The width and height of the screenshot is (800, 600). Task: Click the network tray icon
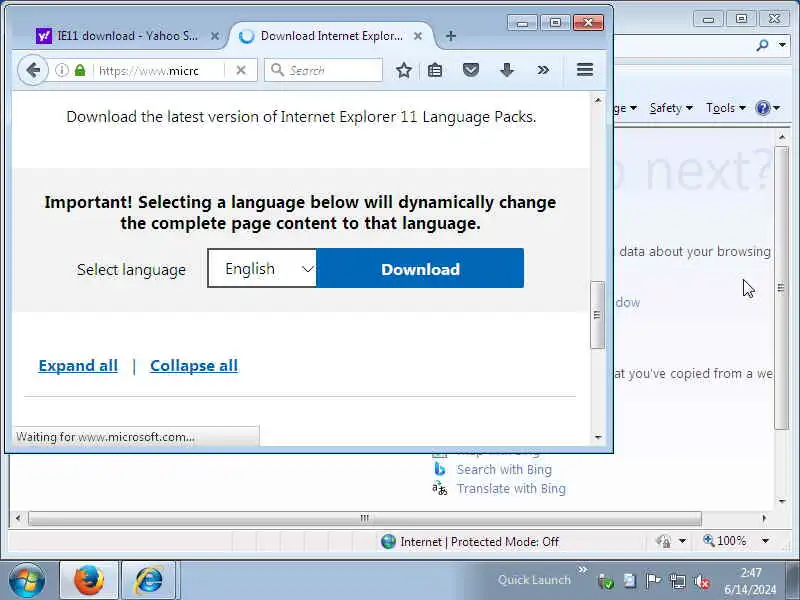pos(678,581)
